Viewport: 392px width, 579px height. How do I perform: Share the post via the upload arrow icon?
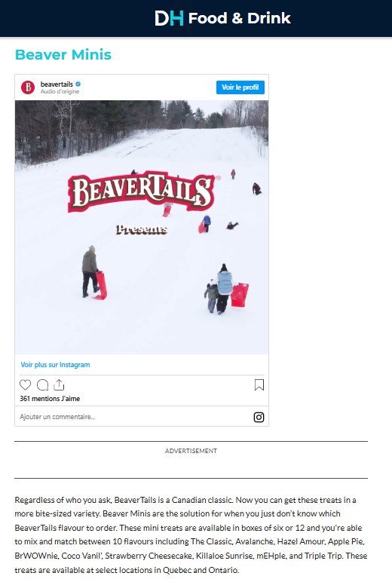[59, 384]
